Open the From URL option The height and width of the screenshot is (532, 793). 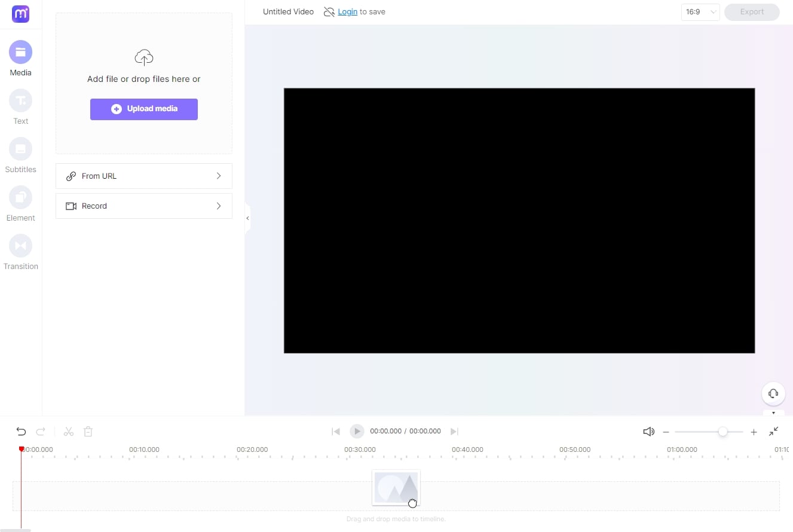pyautogui.click(x=144, y=176)
